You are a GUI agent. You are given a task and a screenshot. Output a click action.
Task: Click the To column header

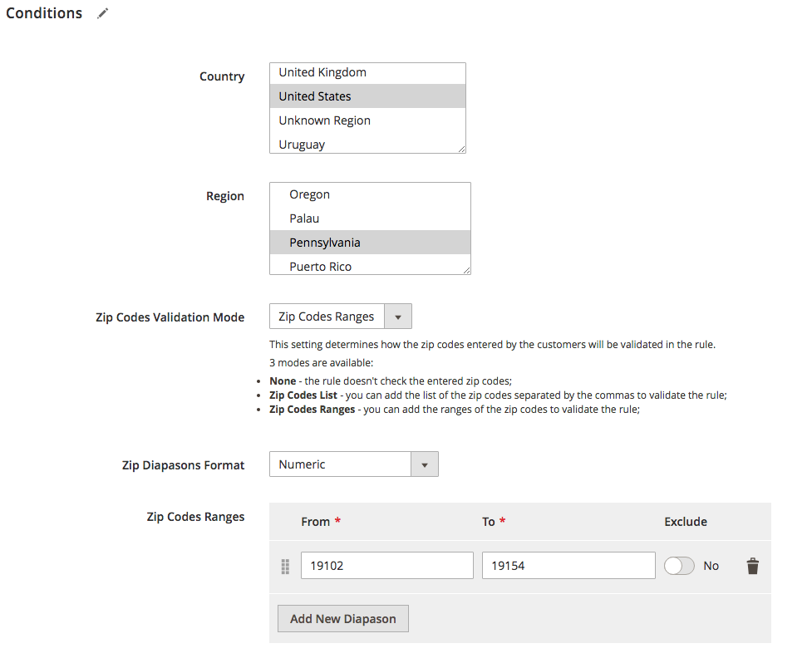[x=489, y=522]
